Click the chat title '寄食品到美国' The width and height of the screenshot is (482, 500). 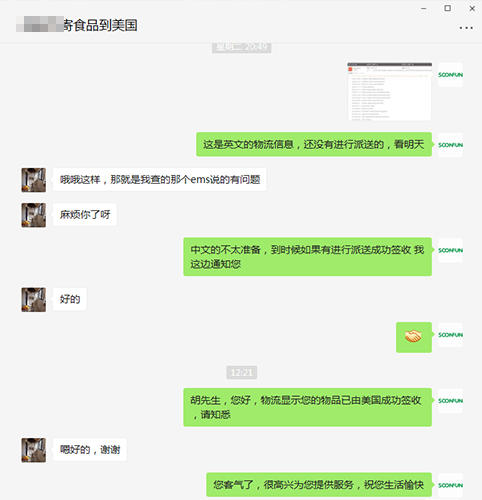(x=100, y=25)
